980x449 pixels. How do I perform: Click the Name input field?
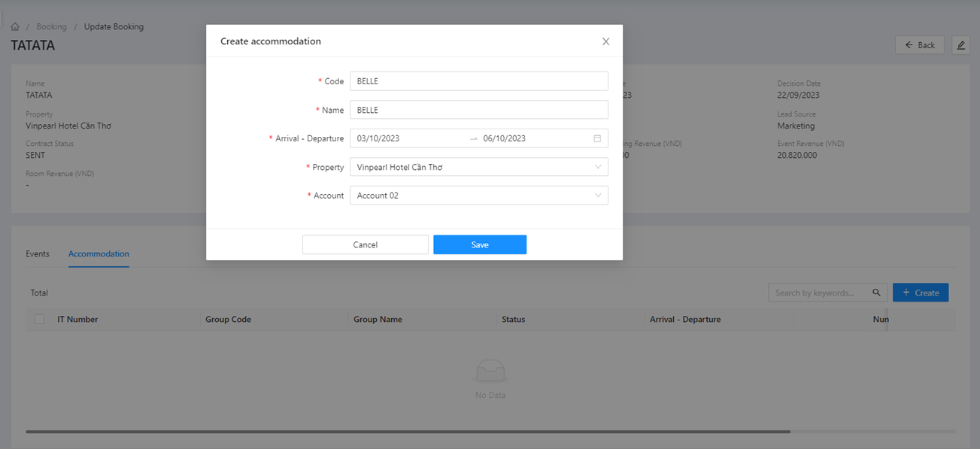pos(478,110)
